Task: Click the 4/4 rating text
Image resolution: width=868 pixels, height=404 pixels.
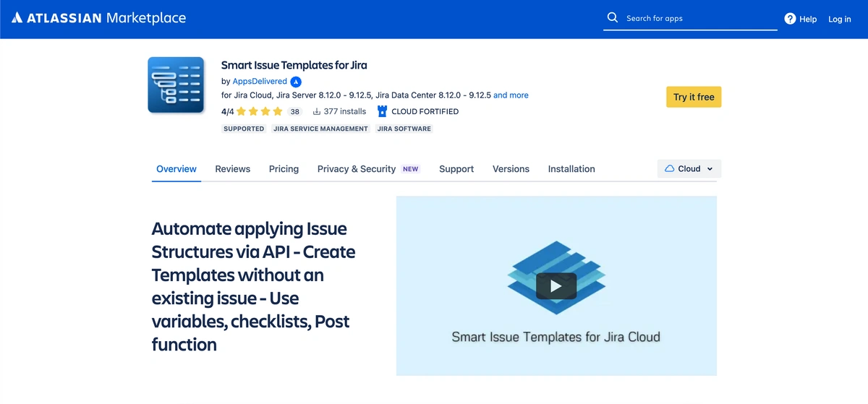Action: (x=228, y=111)
